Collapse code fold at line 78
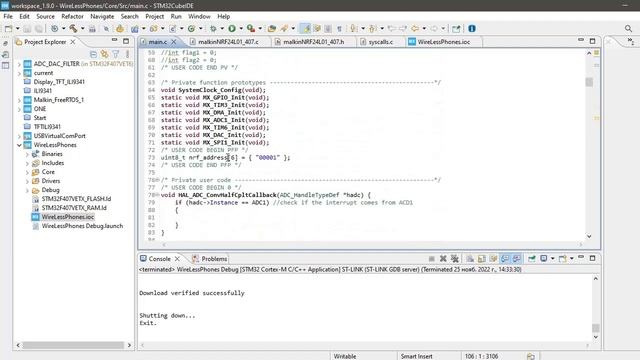 tap(158, 195)
